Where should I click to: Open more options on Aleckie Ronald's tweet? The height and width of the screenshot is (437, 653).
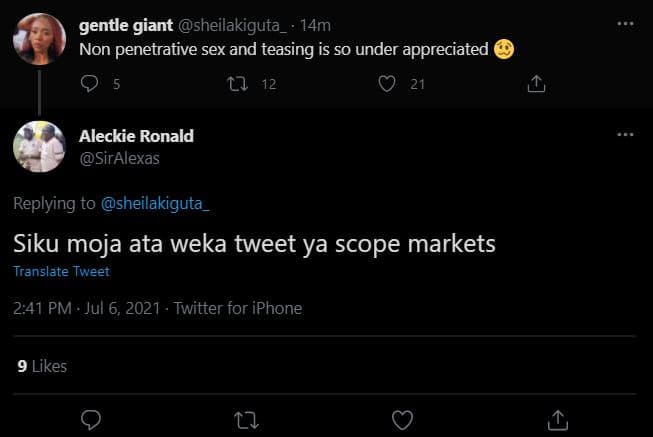625,135
